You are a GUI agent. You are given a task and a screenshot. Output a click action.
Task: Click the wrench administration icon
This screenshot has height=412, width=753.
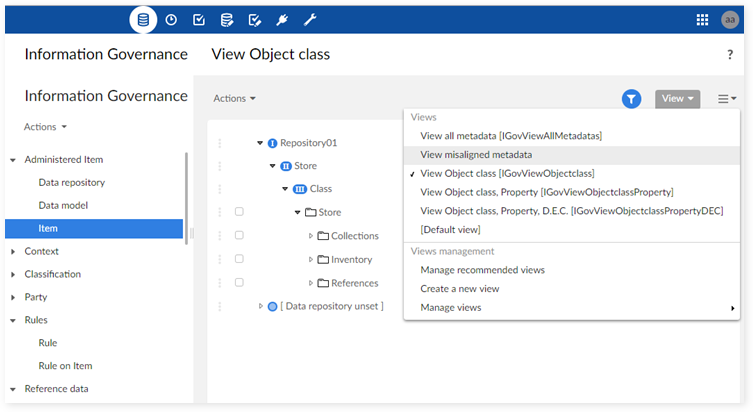pos(310,19)
